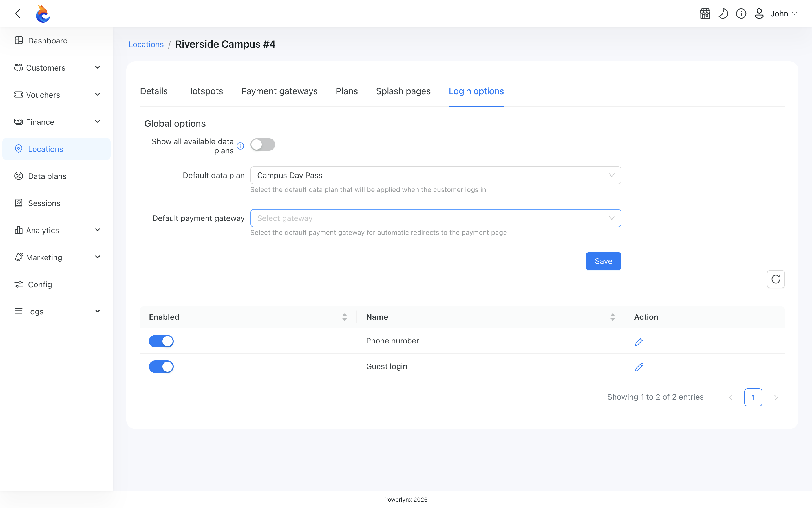Viewport: 812px width, 508px height.
Task: Expand the Vouchers sidebar menu
Action: (56, 95)
